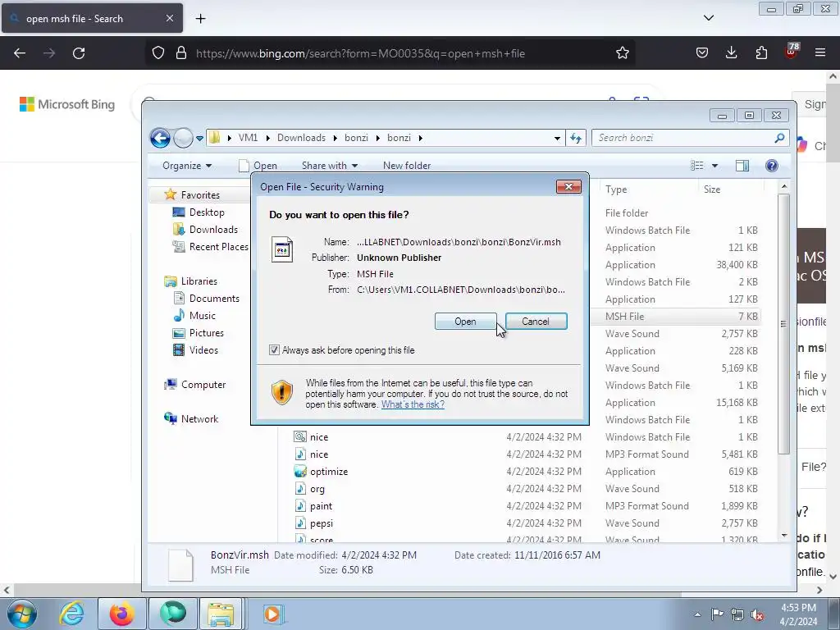Launch Internet Explorer from taskbar
The width and height of the screenshot is (840, 630).
coord(72,614)
